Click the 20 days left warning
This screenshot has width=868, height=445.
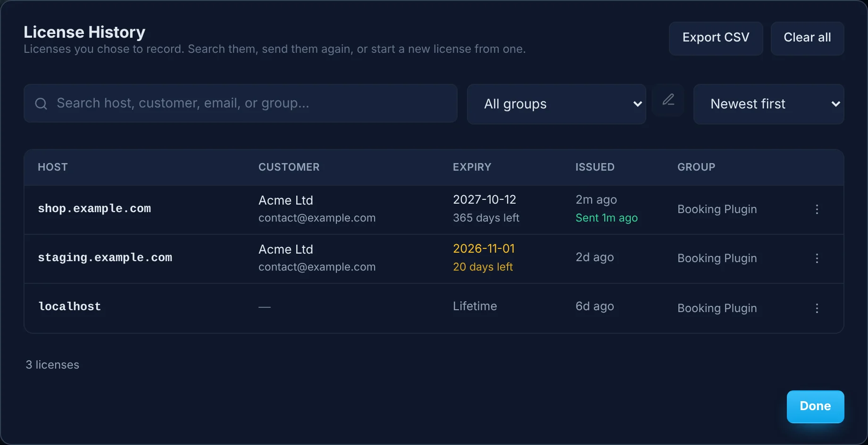(483, 267)
